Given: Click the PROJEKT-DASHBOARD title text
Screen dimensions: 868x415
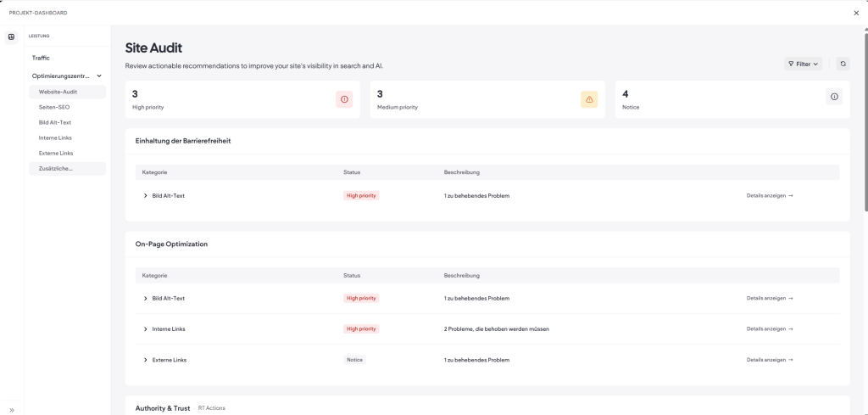Looking at the screenshot, I should coord(38,13).
